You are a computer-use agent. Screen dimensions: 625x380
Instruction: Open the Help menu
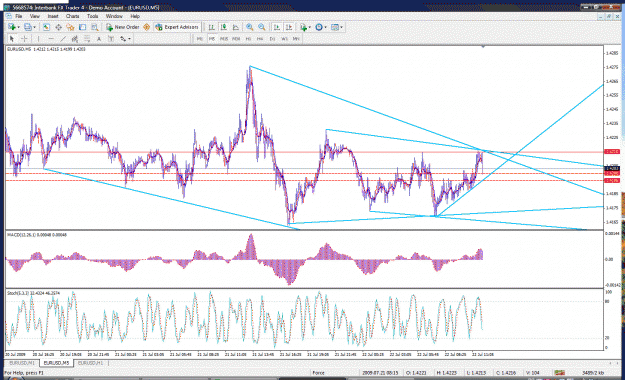click(x=135, y=16)
